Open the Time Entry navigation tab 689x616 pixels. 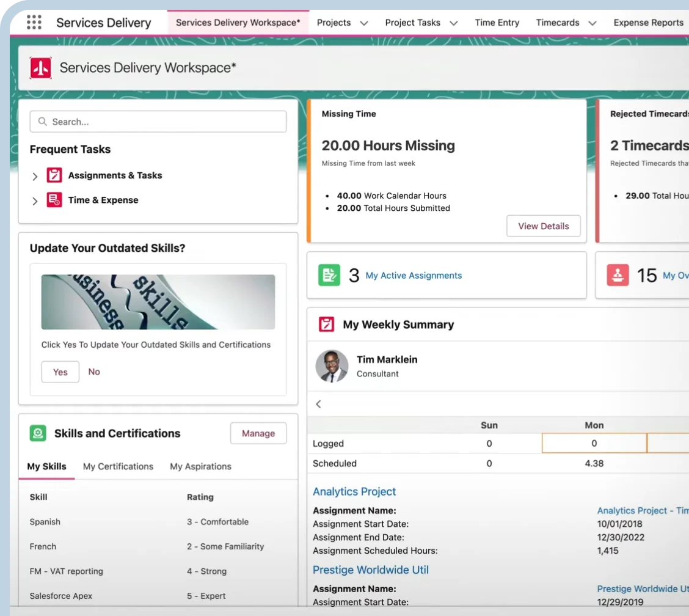point(497,23)
